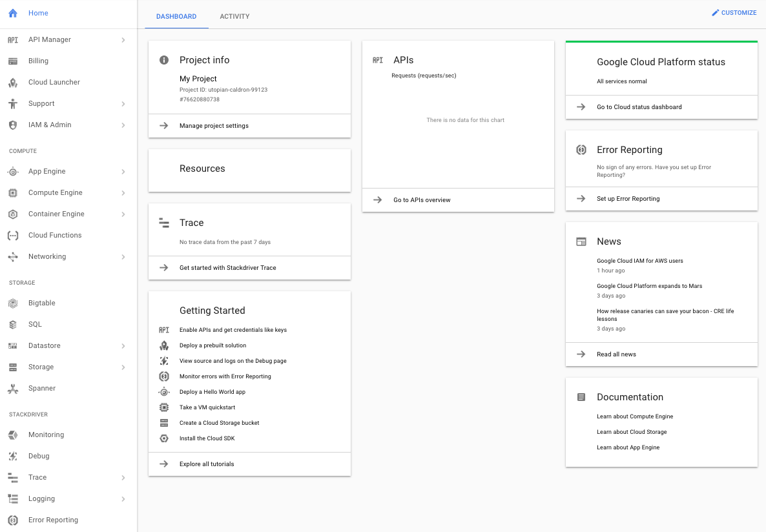Image resolution: width=766 pixels, height=532 pixels.
Task: Expand the Networking submenu chevron
Action: coord(123,257)
